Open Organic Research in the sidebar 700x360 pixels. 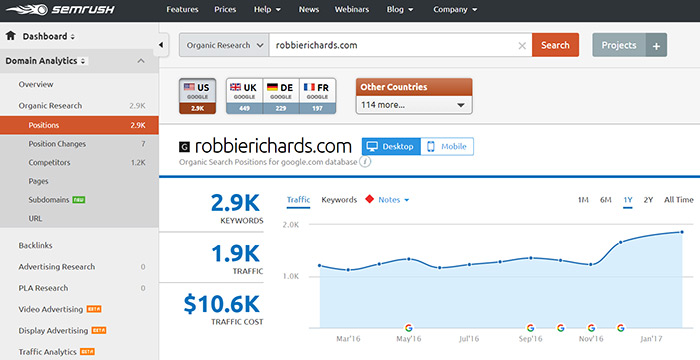point(50,106)
